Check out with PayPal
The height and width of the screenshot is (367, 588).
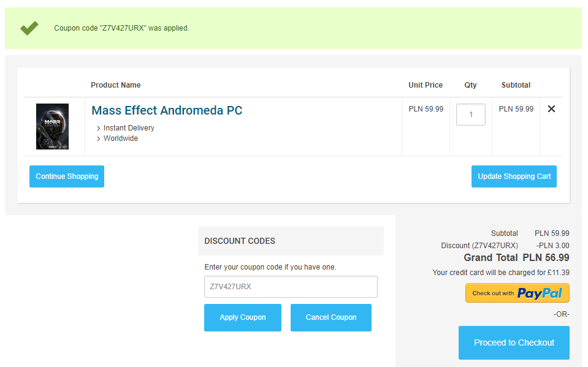coord(517,293)
